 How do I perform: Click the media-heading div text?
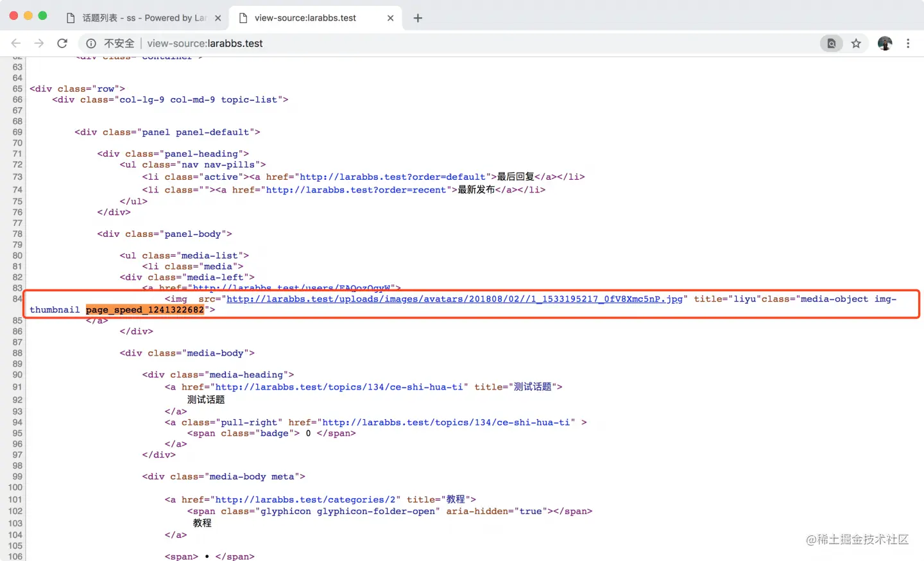218,374
